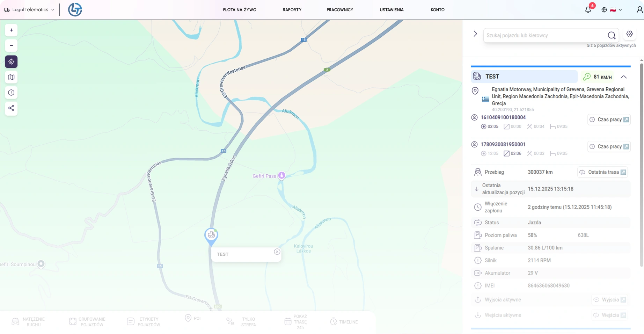
Task: Open the vehicle list settings gear
Action: 629,34
